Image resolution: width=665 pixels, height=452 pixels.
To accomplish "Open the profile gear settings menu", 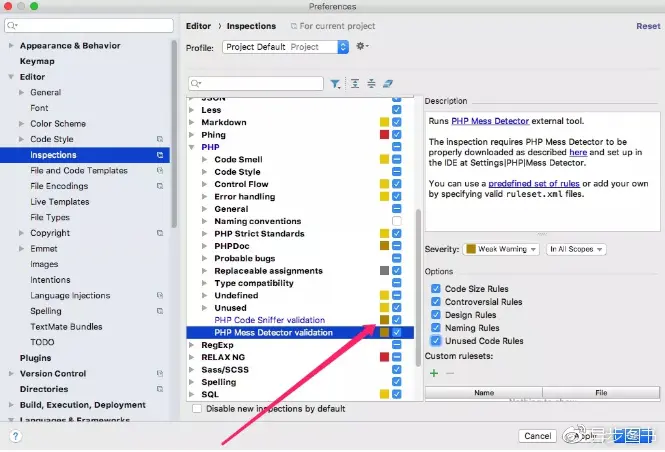I will click(x=362, y=46).
